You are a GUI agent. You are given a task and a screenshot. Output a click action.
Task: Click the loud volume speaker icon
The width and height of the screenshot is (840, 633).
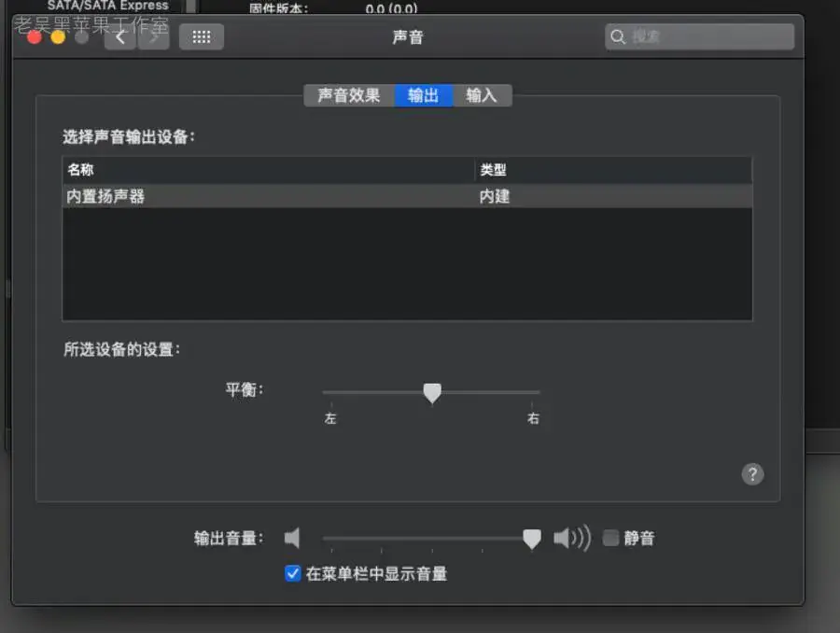coord(571,538)
